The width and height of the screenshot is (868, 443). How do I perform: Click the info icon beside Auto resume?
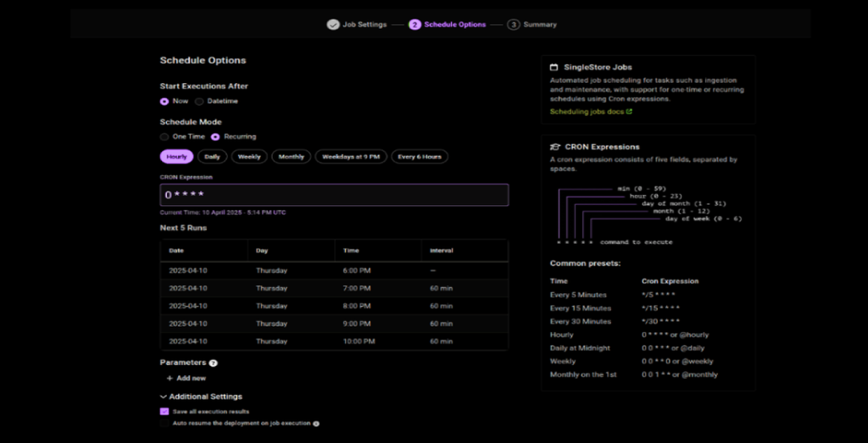tap(316, 423)
